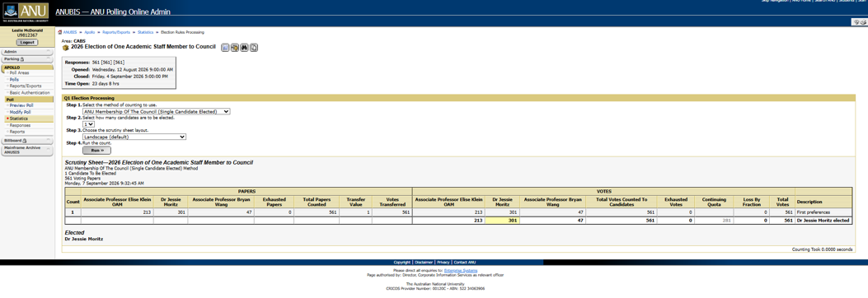Open the bar chart icon next to election title

[225, 48]
